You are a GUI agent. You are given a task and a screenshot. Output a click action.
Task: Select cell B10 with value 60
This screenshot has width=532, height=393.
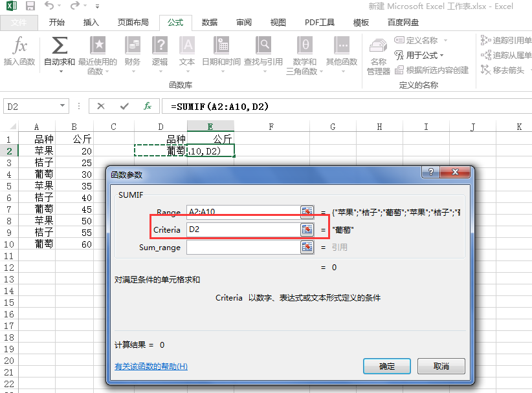74,244
